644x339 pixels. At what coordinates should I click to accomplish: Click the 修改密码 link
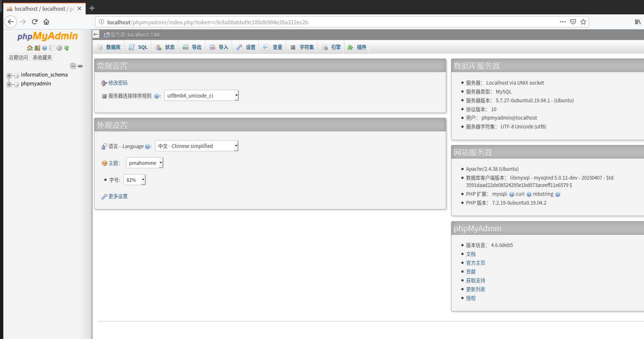tap(118, 83)
